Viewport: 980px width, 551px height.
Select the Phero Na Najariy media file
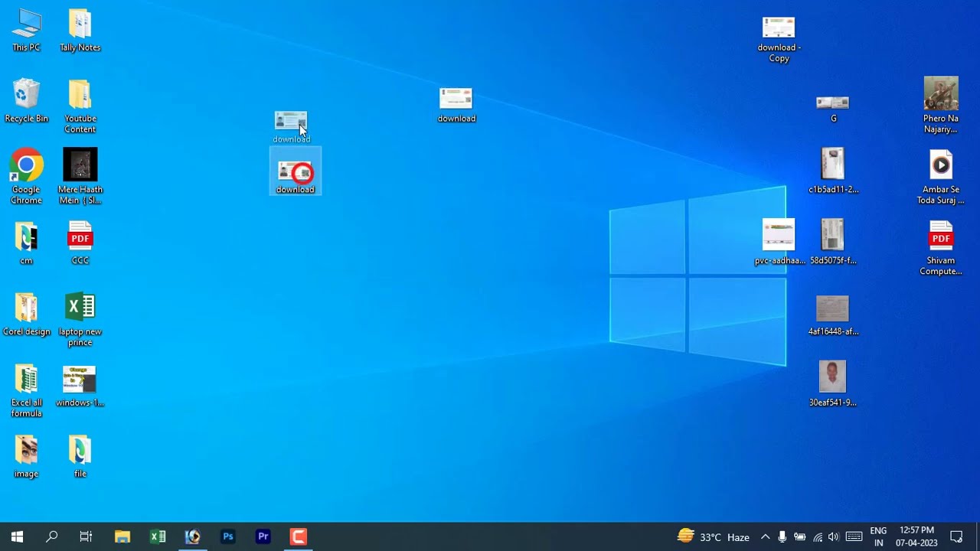pos(941,106)
